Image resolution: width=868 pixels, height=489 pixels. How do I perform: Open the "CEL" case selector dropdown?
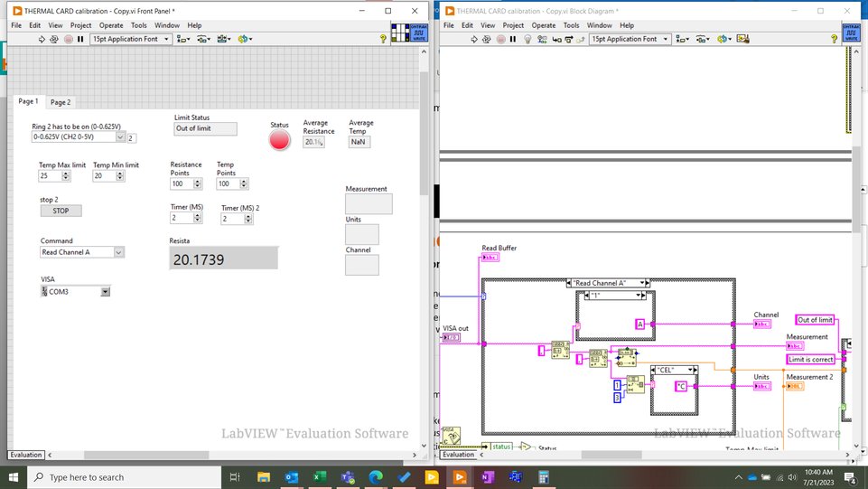[690, 370]
